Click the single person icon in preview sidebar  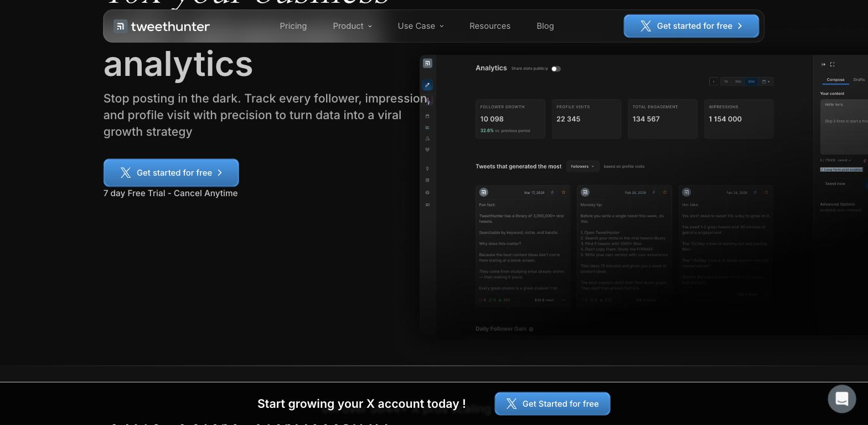coord(427,139)
